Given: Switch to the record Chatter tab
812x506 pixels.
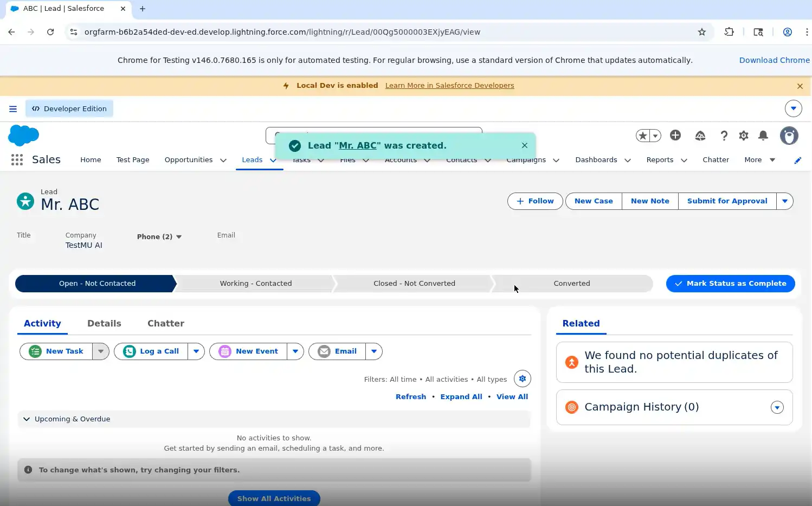Looking at the screenshot, I should click(x=166, y=323).
